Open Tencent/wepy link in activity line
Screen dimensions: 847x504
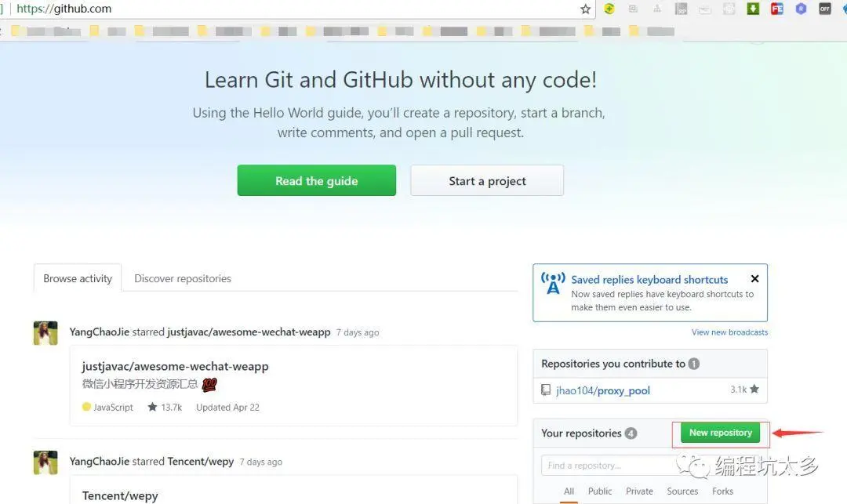201,462
